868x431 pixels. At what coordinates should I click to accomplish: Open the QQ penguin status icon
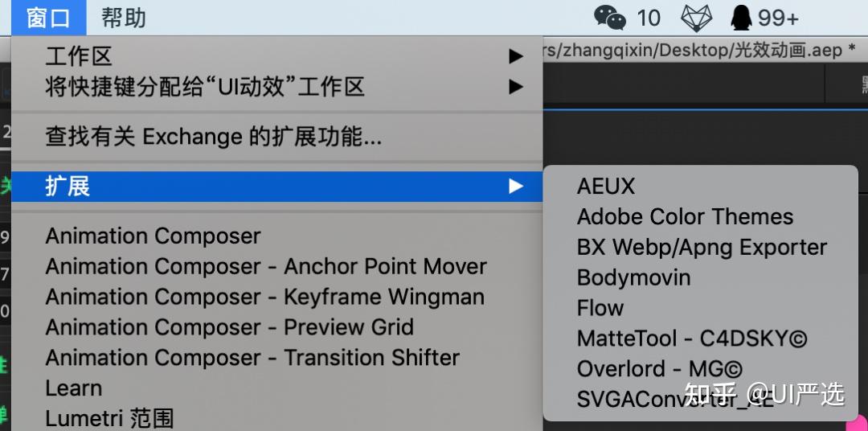click(x=740, y=17)
